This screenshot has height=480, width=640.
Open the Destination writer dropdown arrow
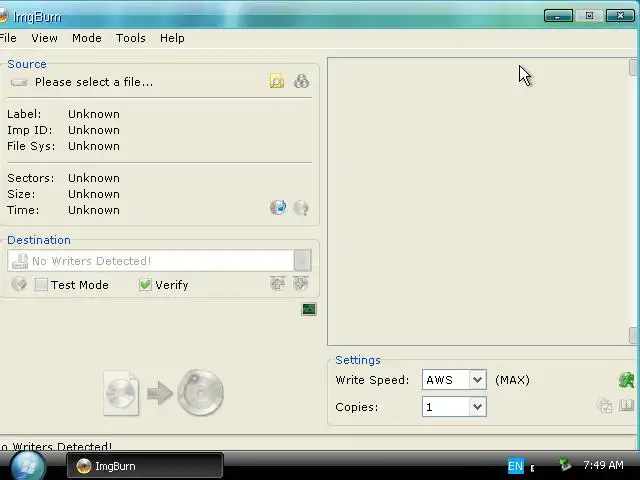click(x=302, y=260)
